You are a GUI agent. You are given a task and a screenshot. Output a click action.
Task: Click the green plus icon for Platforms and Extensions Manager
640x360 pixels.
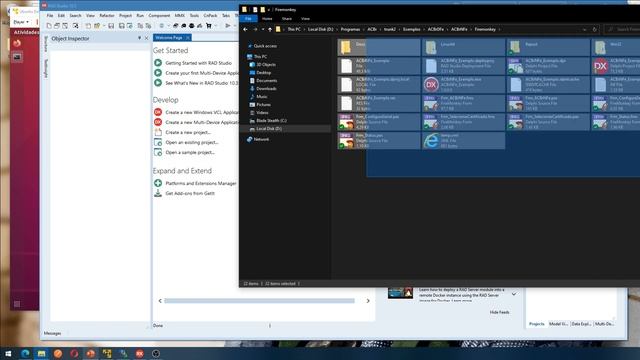tap(158, 183)
